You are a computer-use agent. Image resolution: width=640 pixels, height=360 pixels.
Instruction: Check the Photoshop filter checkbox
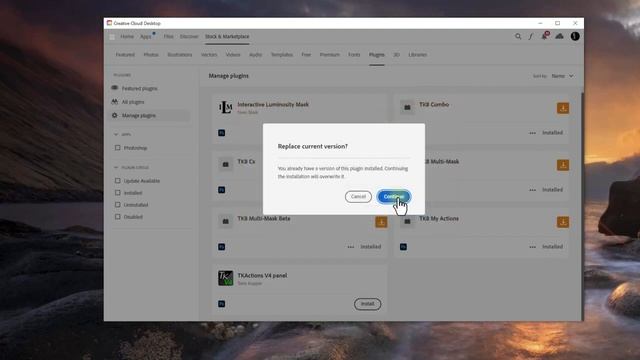118,148
